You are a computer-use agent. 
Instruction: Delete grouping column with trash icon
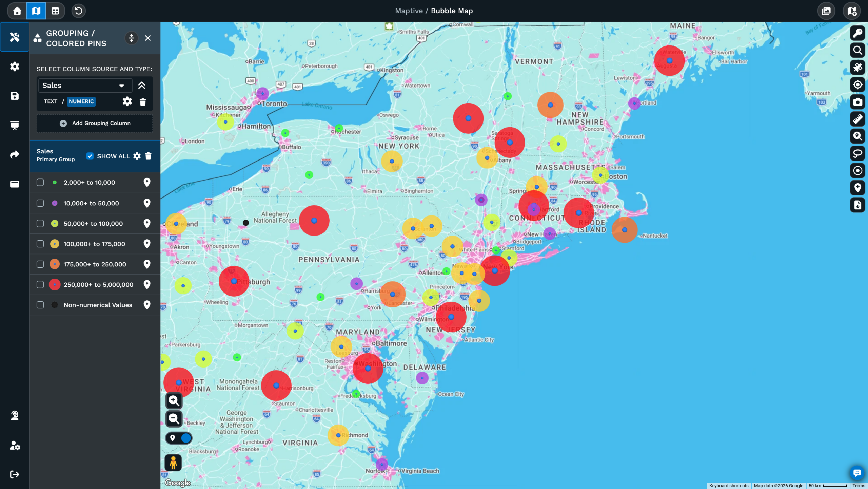pos(143,102)
